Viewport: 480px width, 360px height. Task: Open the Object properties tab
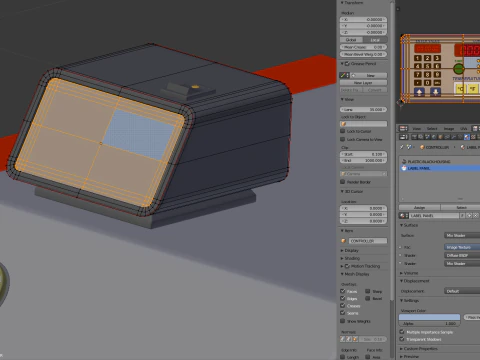(440, 137)
